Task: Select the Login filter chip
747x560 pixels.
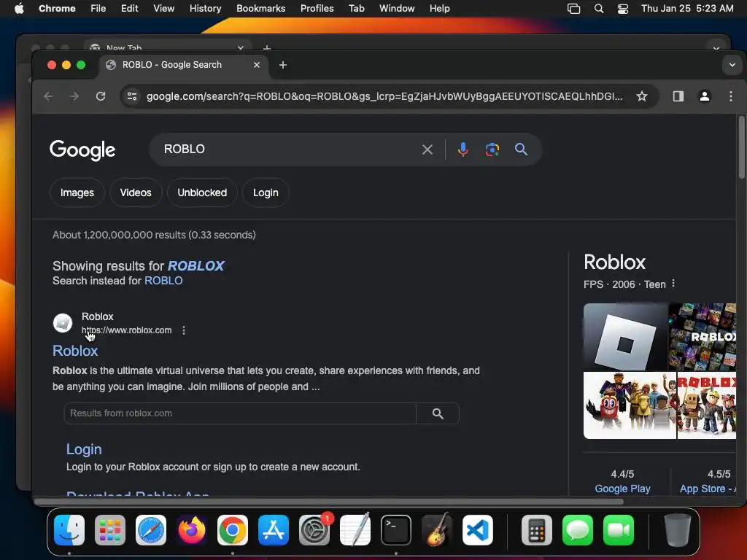Action: (x=266, y=192)
